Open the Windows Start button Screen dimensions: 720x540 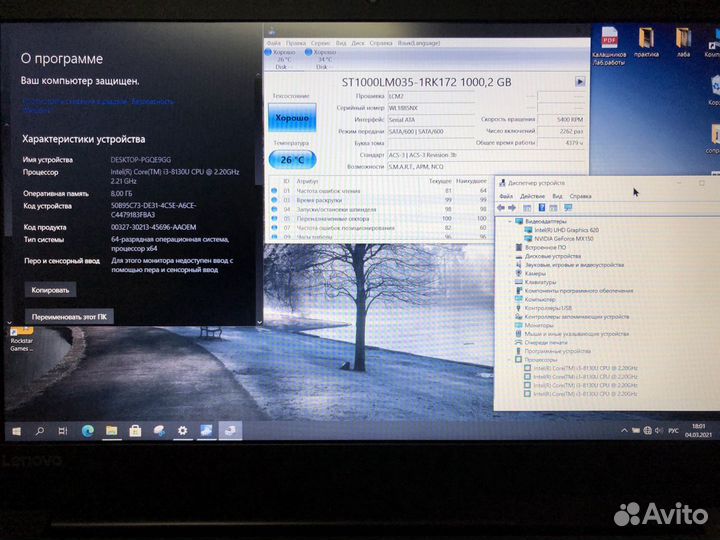[x=17, y=431]
